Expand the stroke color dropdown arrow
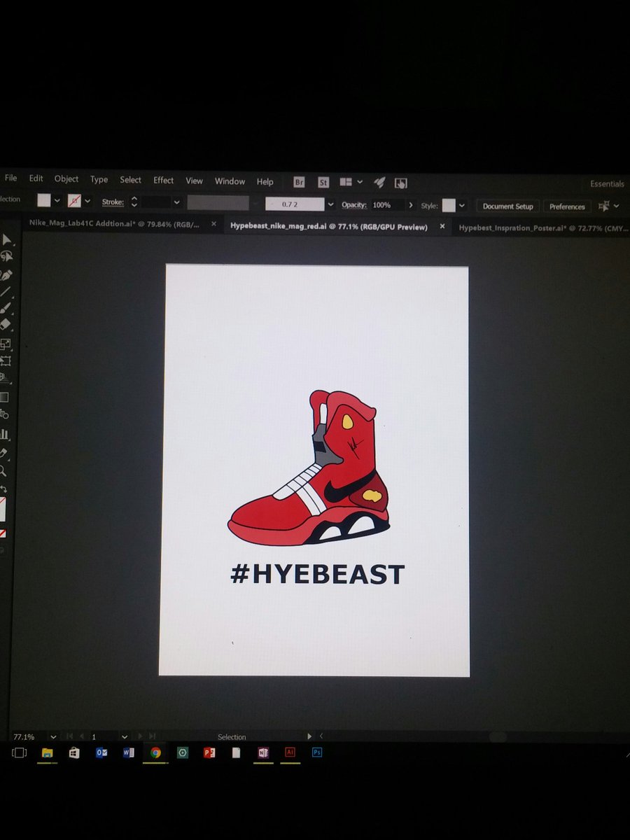This screenshot has width=630, height=840. 87,202
